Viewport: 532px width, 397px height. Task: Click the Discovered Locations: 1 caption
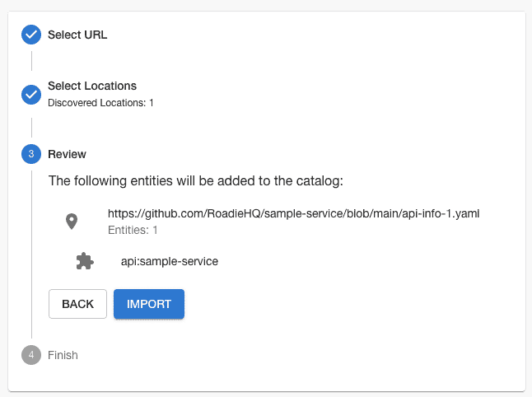[100, 102]
